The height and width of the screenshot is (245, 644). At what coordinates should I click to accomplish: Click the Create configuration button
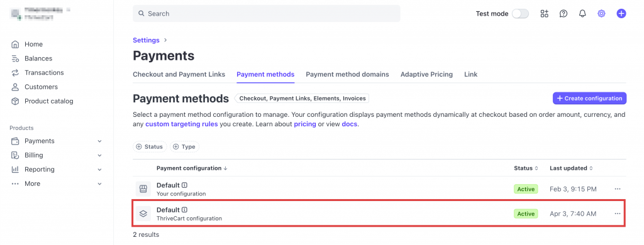point(589,99)
